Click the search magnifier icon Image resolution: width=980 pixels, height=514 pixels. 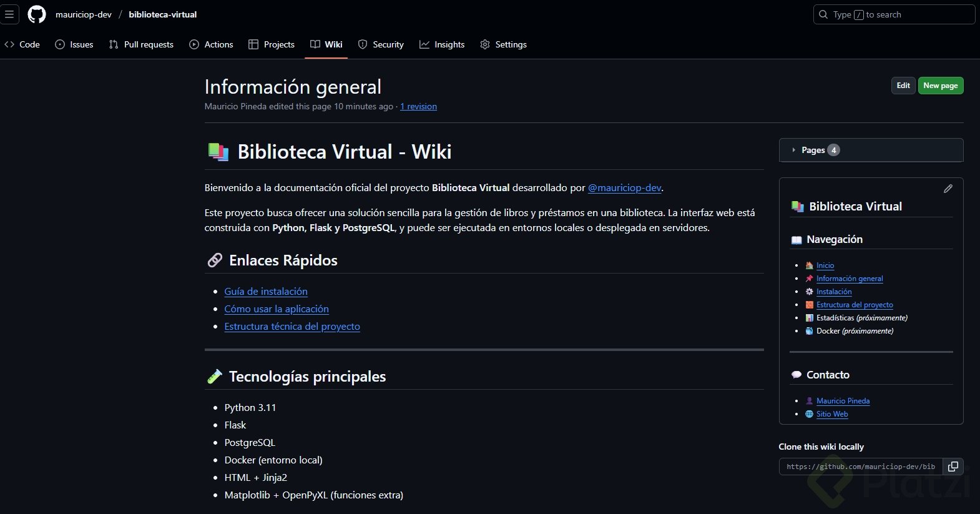coord(823,14)
